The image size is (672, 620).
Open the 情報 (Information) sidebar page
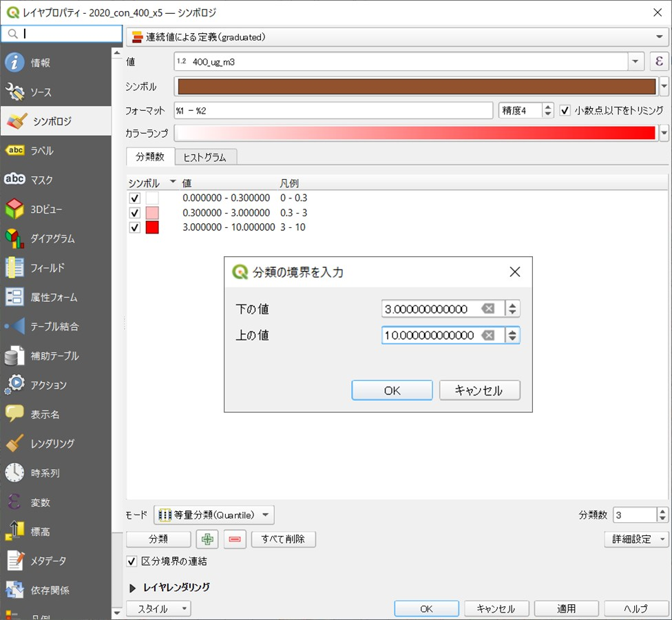56,63
